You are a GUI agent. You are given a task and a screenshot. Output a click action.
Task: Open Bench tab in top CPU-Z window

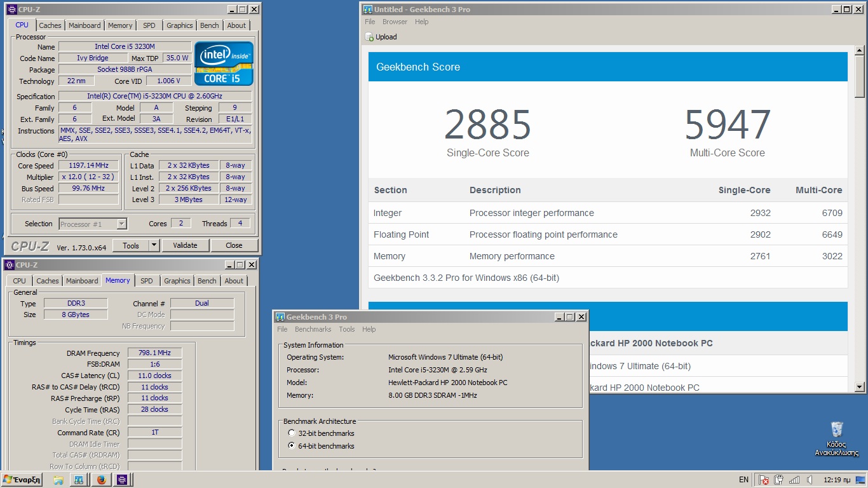pos(210,25)
